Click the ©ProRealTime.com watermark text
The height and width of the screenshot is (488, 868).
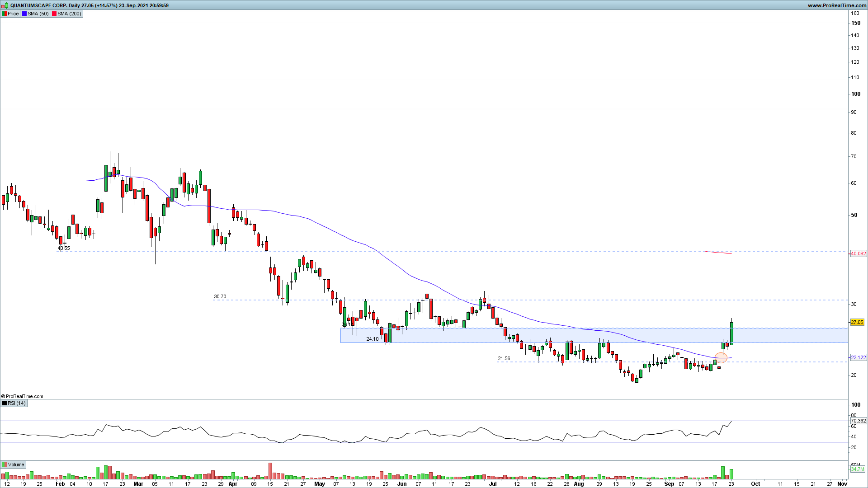tap(22, 396)
